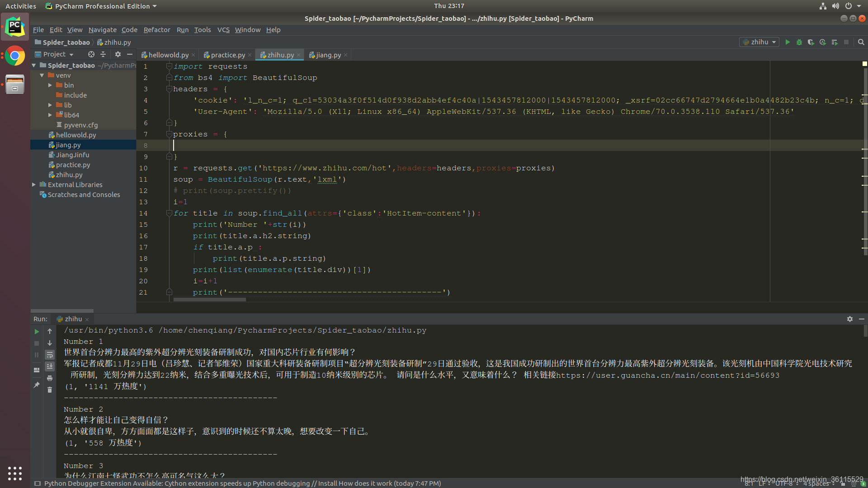Jump down the stack trace in Run panel
The height and width of the screenshot is (488, 868).
[50, 343]
